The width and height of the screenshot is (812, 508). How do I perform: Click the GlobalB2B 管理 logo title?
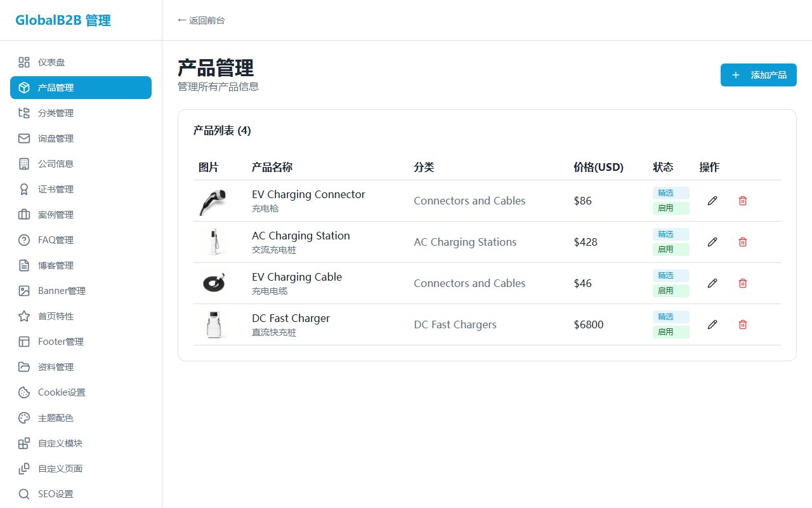[63, 20]
